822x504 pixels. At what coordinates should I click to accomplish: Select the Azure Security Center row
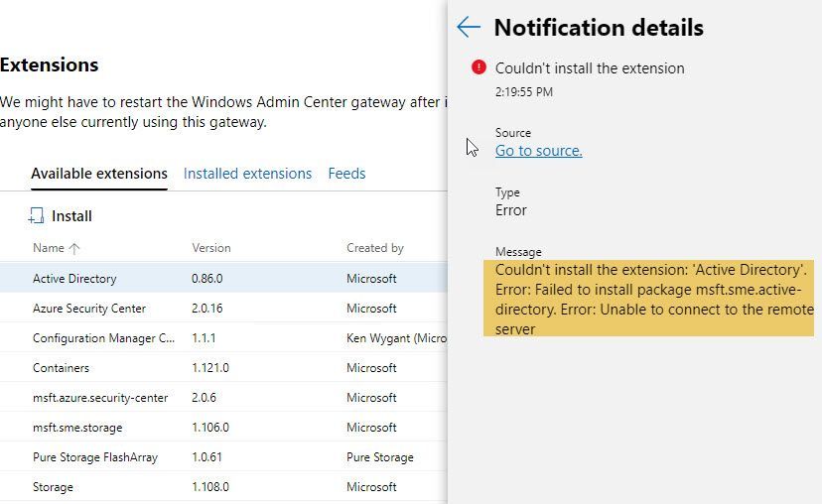click(223, 309)
